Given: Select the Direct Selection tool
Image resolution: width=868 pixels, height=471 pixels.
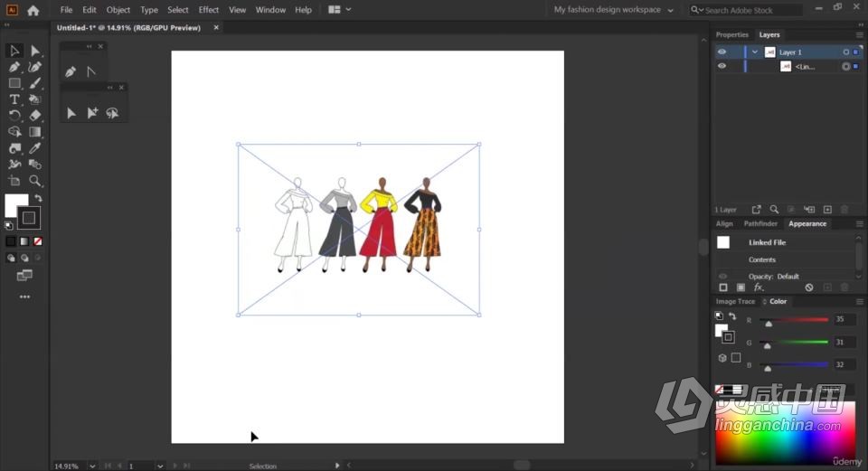Looking at the screenshot, I should point(35,51).
